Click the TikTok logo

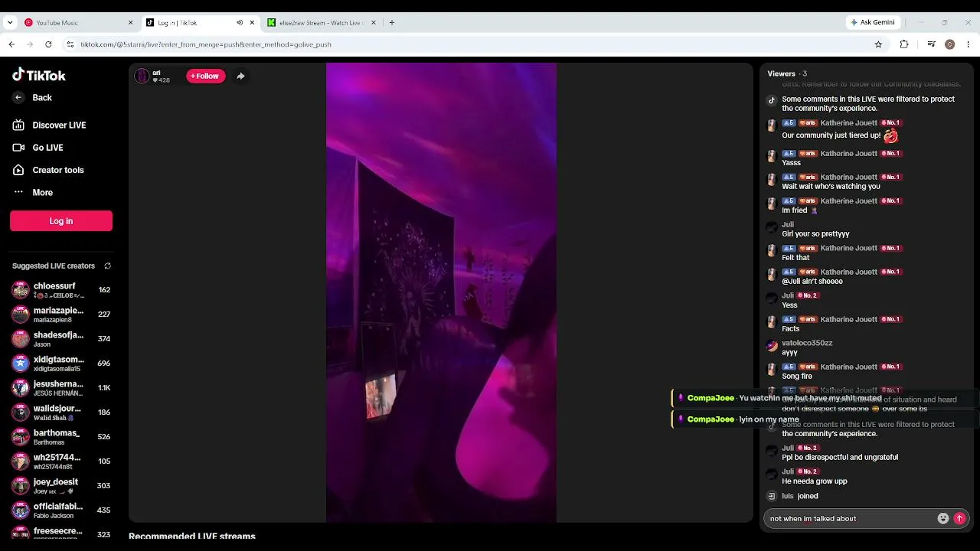39,75
